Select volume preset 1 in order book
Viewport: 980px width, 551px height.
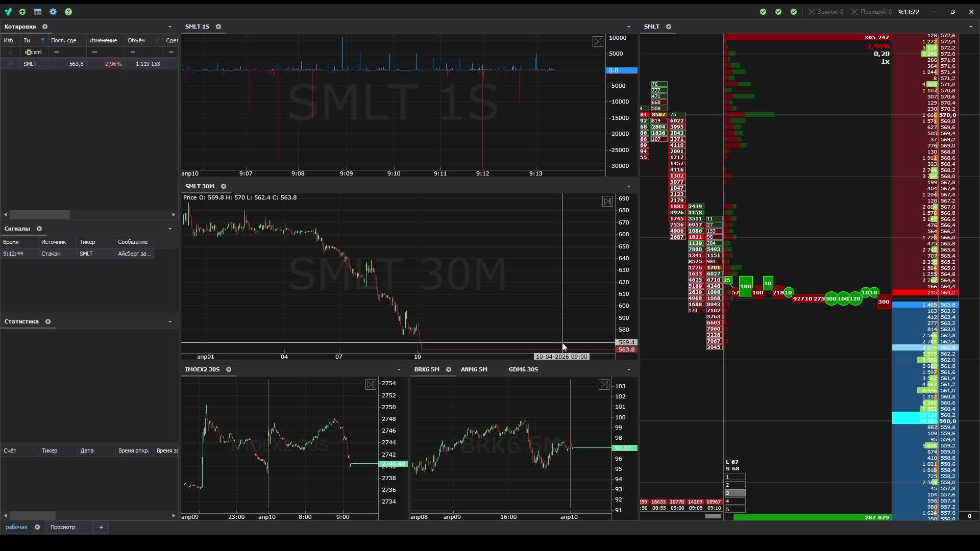click(735, 477)
